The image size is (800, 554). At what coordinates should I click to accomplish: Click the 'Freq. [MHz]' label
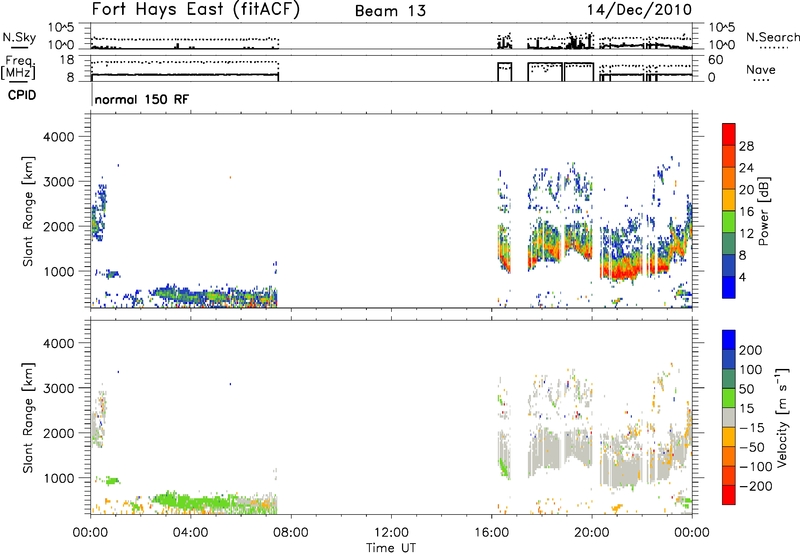click(x=18, y=67)
